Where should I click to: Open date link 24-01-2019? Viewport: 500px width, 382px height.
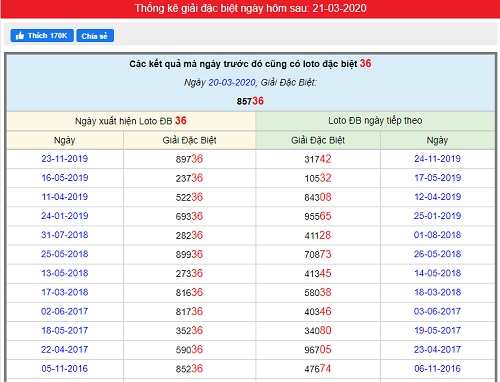coord(65,216)
